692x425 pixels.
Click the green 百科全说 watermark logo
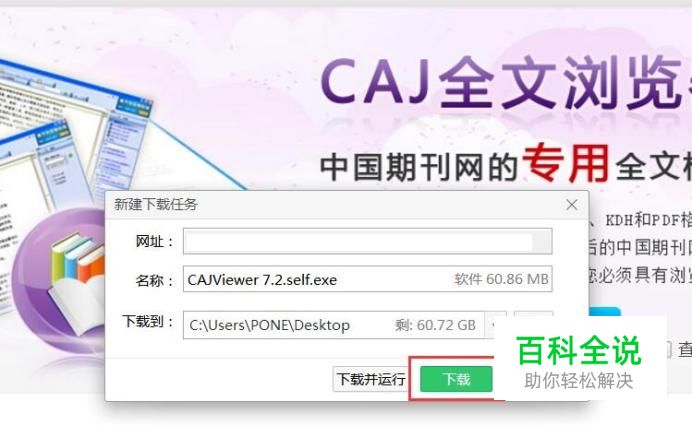(x=579, y=350)
